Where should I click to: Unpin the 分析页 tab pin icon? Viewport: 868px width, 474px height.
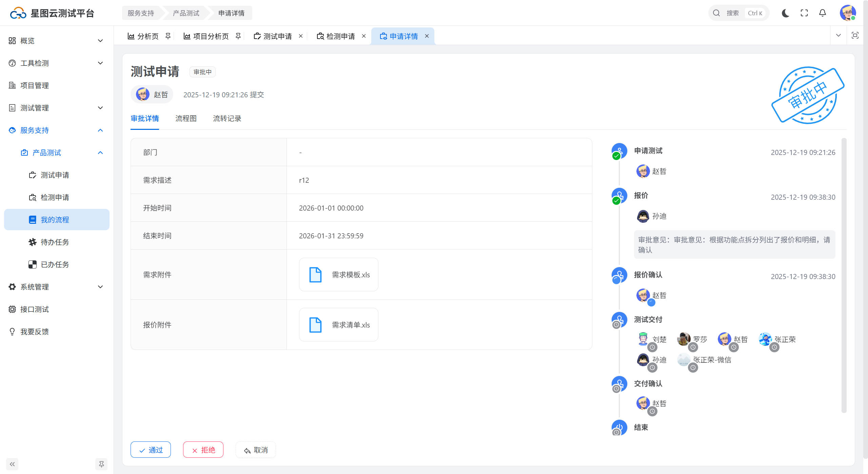pos(168,36)
